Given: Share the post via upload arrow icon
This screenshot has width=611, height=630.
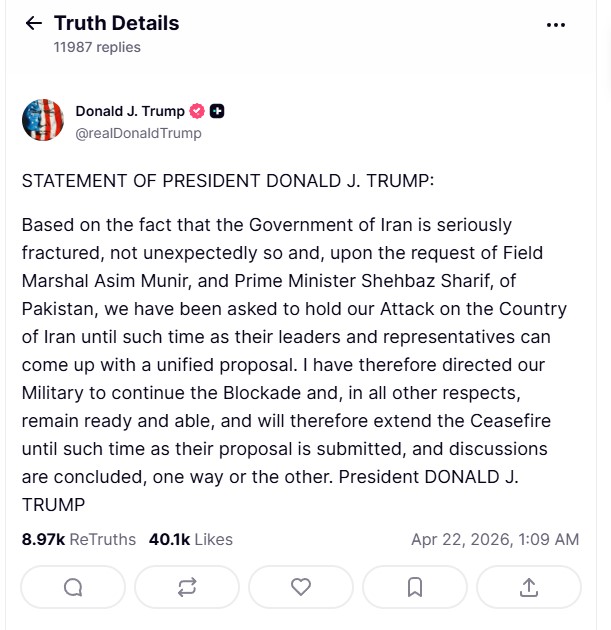Looking at the screenshot, I should coord(529,587).
